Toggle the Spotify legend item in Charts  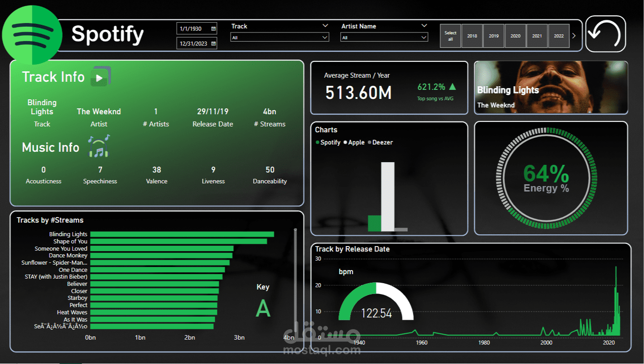tap(328, 142)
